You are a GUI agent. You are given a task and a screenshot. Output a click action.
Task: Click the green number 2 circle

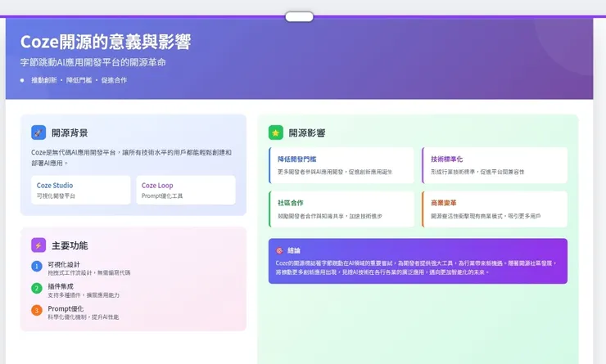coord(37,289)
